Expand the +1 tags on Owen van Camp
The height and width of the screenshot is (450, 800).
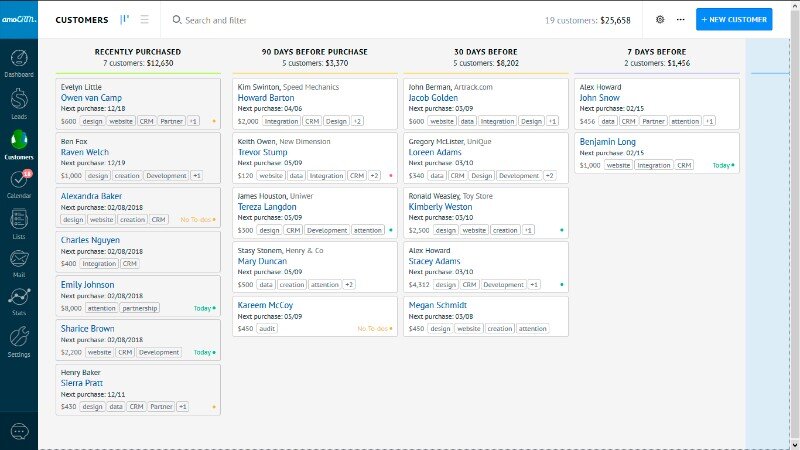click(x=193, y=121)
